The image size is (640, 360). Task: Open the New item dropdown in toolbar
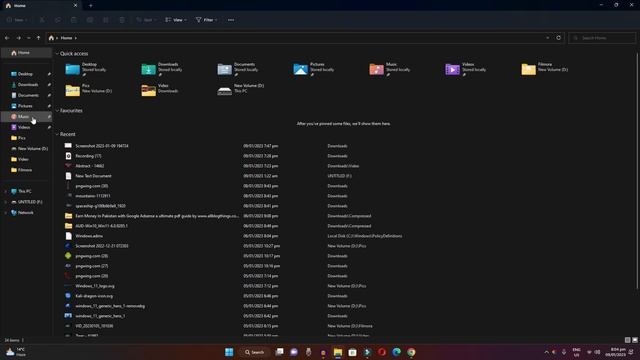pyautogui.click(x=17, y=20)
